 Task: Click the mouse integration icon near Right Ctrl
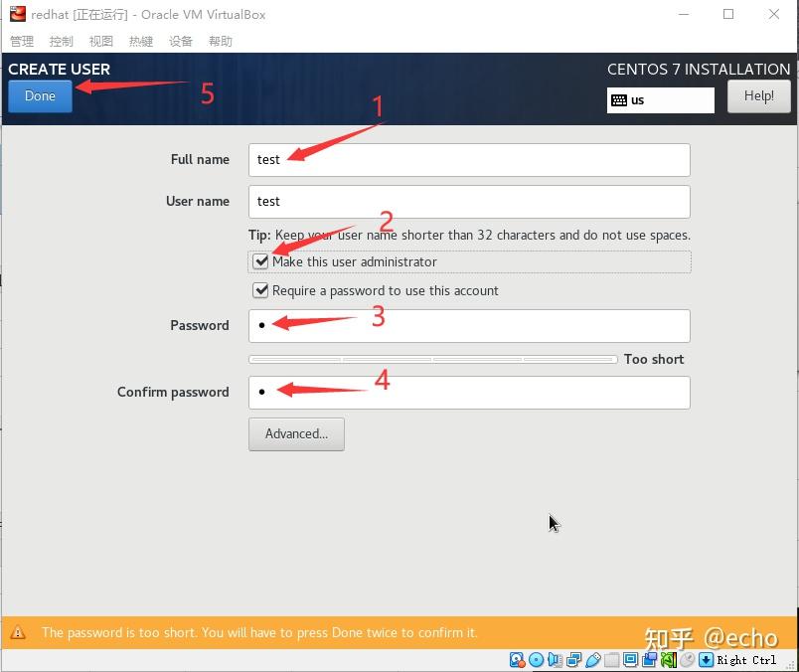click(688, 659)
